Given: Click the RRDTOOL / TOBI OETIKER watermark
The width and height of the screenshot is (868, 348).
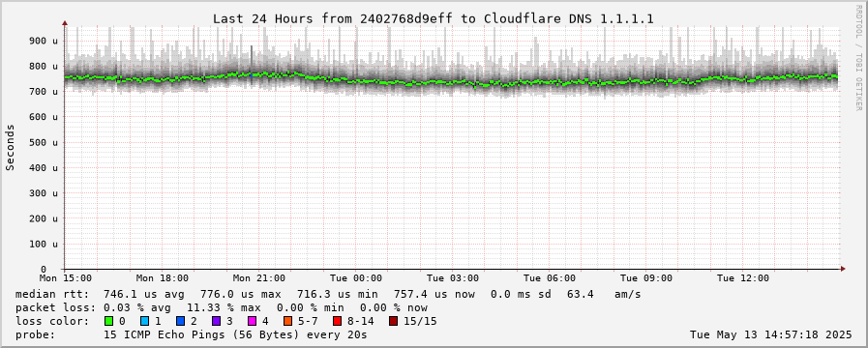Looking at the screenshot, I should (x=858, y=59).
